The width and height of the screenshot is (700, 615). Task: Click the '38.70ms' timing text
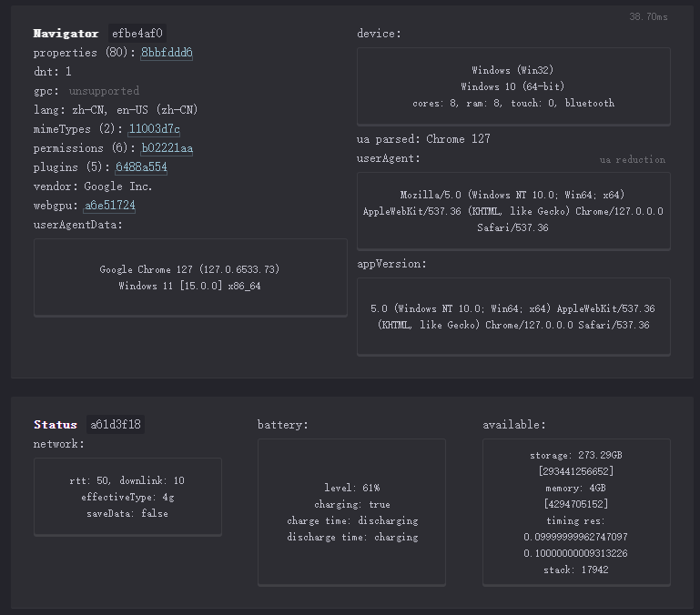click(648, 17)
